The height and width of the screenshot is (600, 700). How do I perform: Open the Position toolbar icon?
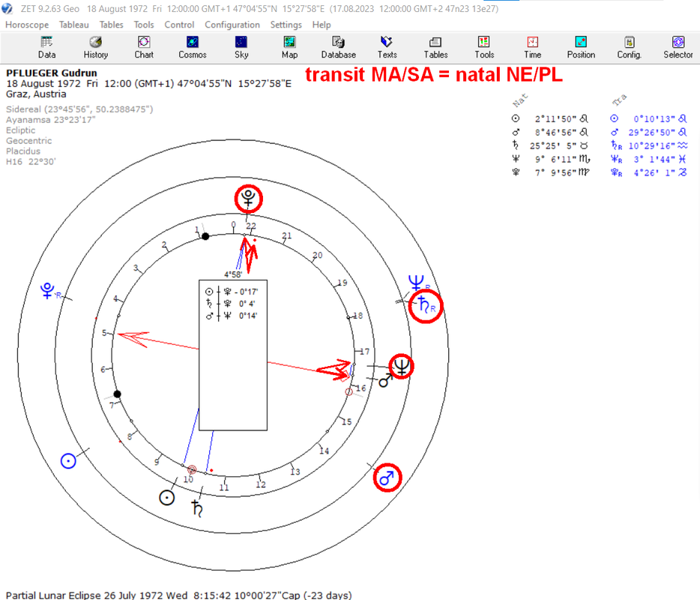[581, 47]
